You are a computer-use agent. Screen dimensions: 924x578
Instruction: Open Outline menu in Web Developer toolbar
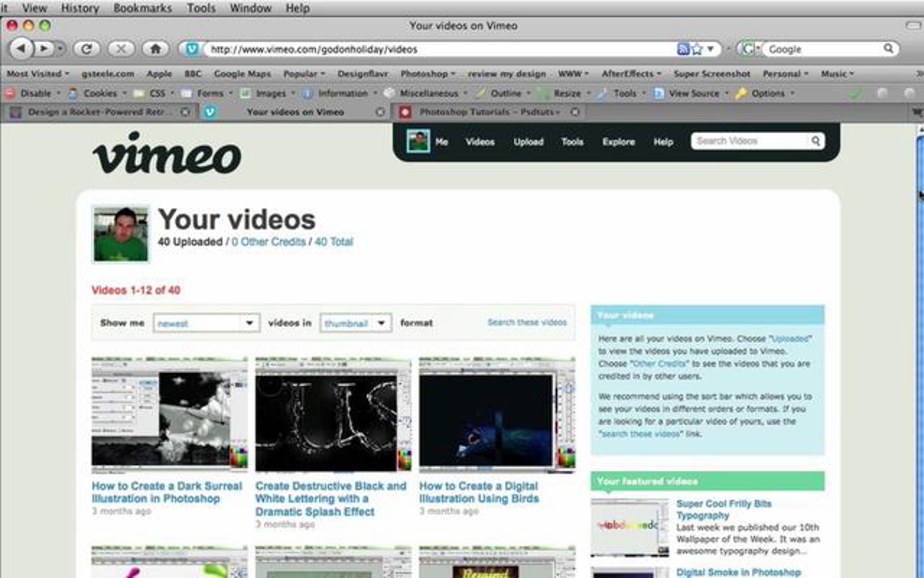point(503,93)
